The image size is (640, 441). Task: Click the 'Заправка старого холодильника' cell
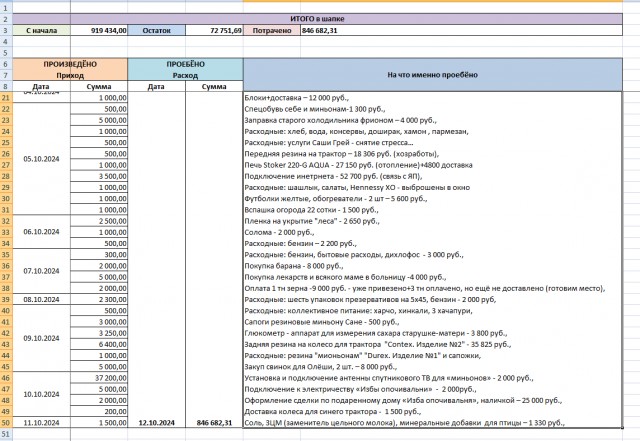(x=433, y=120)
